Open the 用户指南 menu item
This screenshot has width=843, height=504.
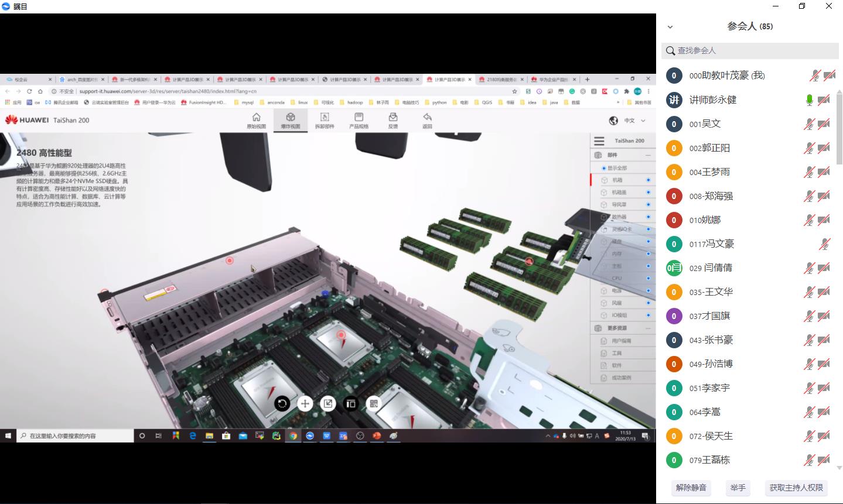[x=621, y=341]
